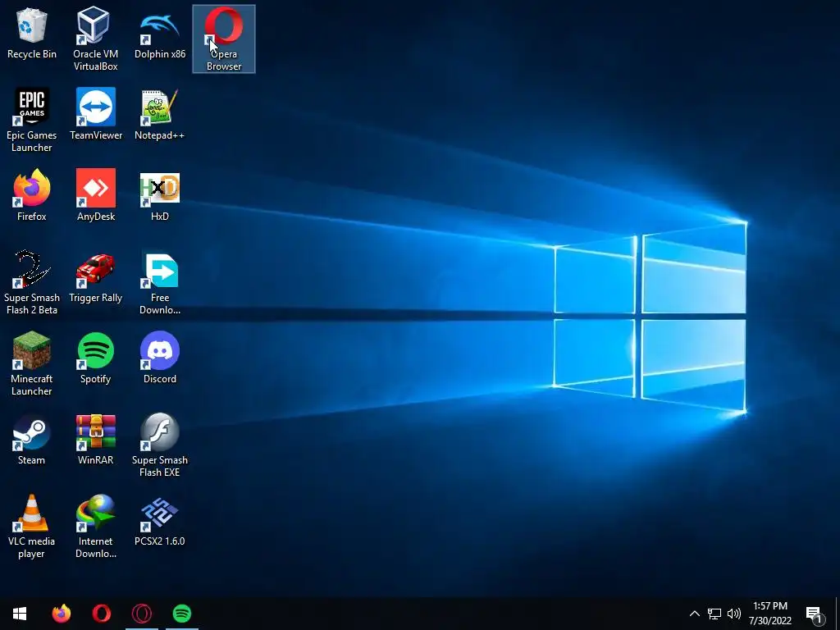Select the WinRAR shortcut
The height and width of the screenshot is (630, 840).
[96, 440]
